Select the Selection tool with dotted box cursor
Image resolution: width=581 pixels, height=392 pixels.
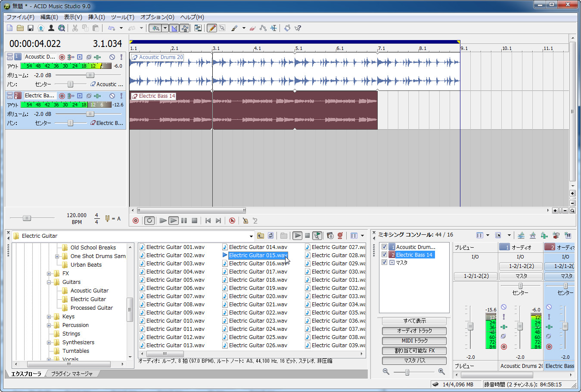222,28
